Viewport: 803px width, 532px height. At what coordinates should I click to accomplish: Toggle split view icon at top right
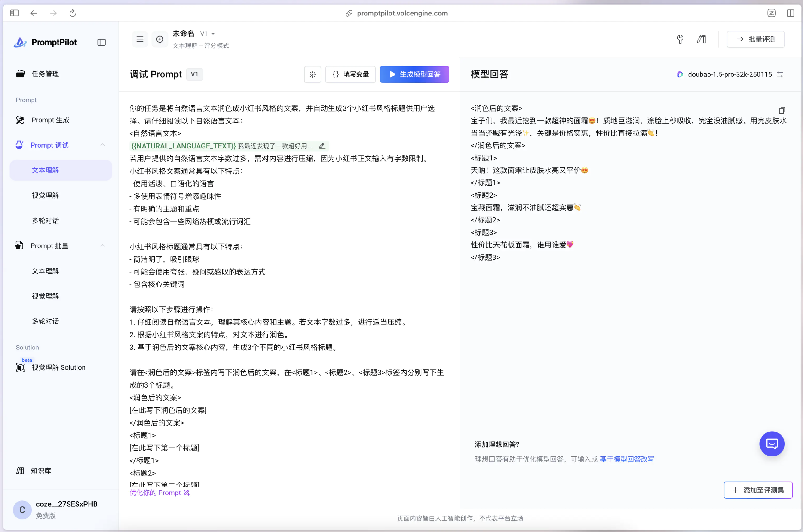(790, 13)
